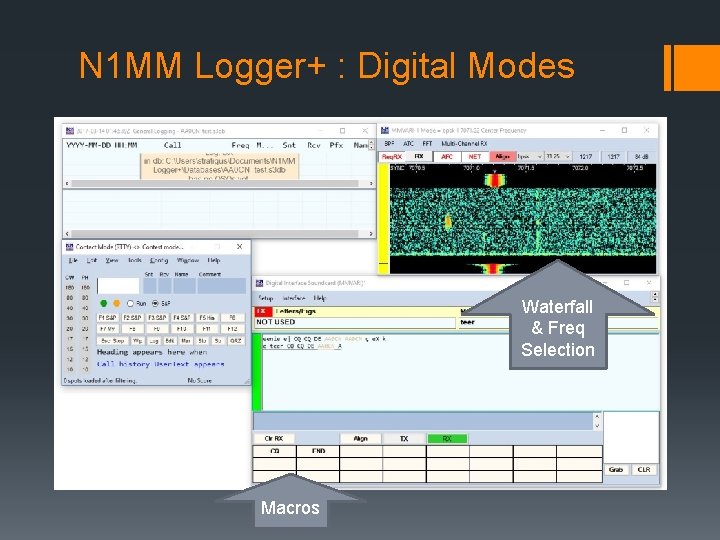Click the CLR button beside Grab

pyautogui.click(x=644, y=470)
